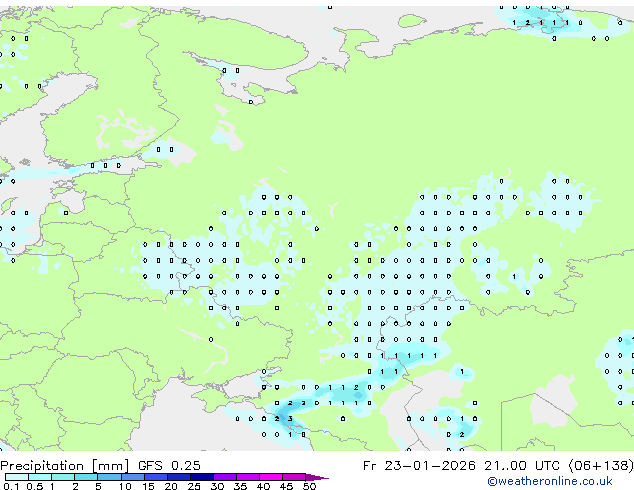Viewport: 634px width, 490px height.
Task: Pick the 15–20 mm legend color swatch
Action: click(156, 477)
